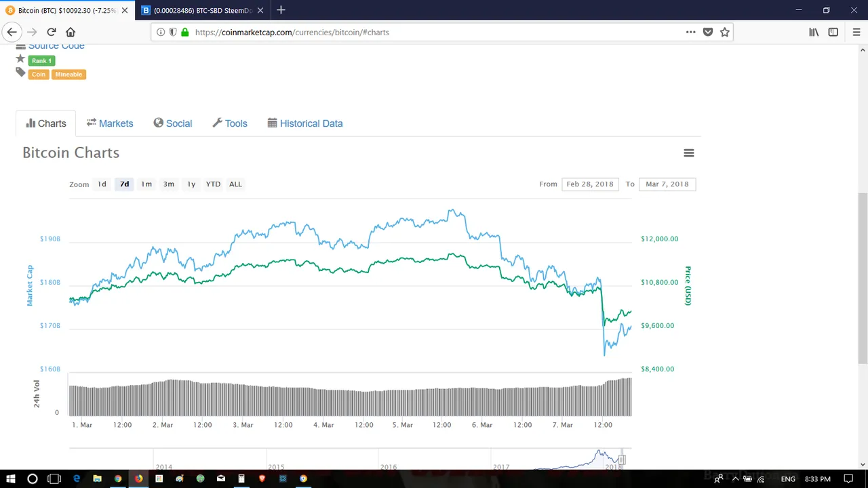Go back using the browser back arrow
Image resolution: width=868 pixels, height=488 pixels.
12,32
